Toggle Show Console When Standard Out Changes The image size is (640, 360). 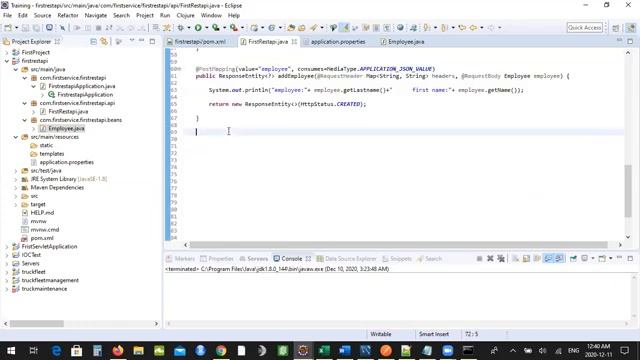tap(548, 259)
